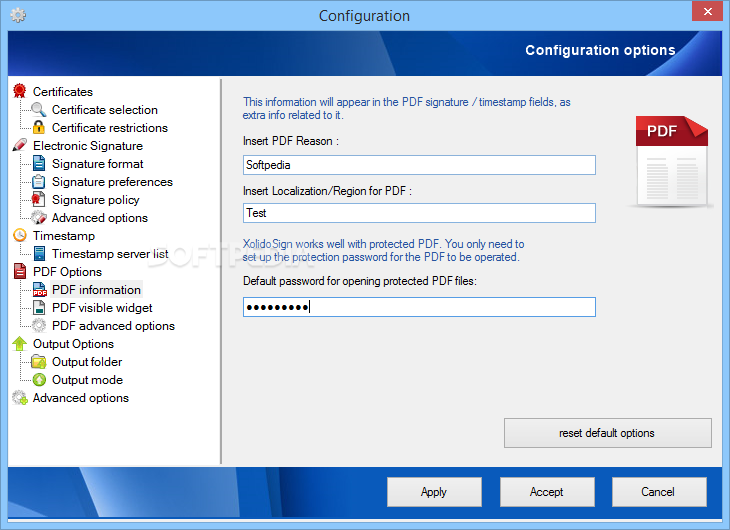
Task: Click the Signature format document icon
Action: pos(39,163)
